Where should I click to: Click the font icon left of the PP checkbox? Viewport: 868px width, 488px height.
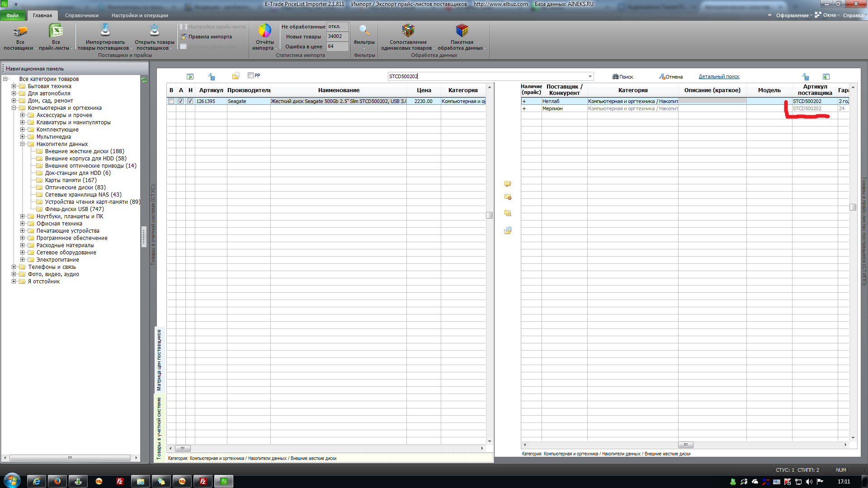212,77
